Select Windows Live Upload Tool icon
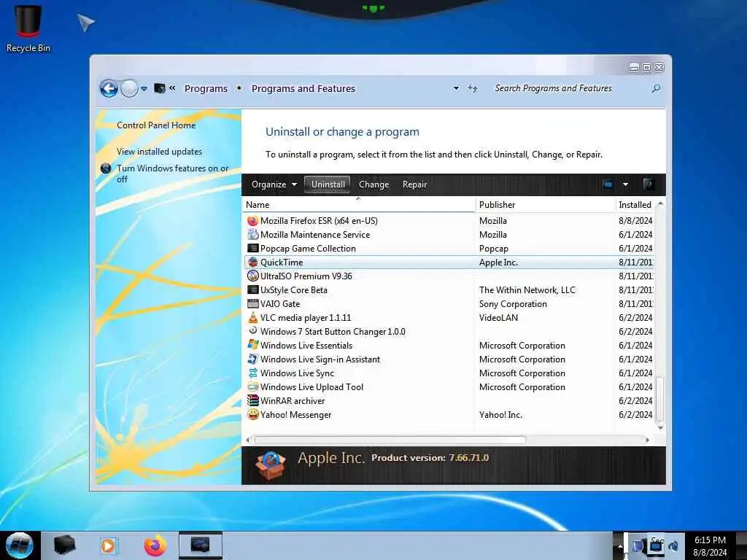This screenshot has width=747, height=560. 253,386
